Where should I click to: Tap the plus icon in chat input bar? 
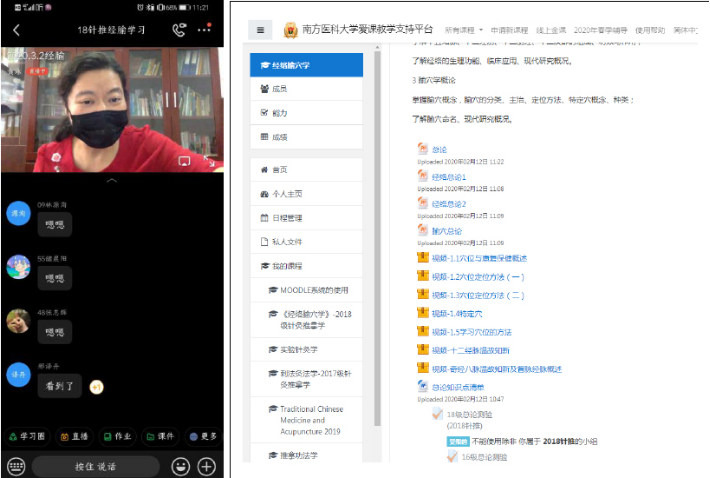tap(206, 466)
